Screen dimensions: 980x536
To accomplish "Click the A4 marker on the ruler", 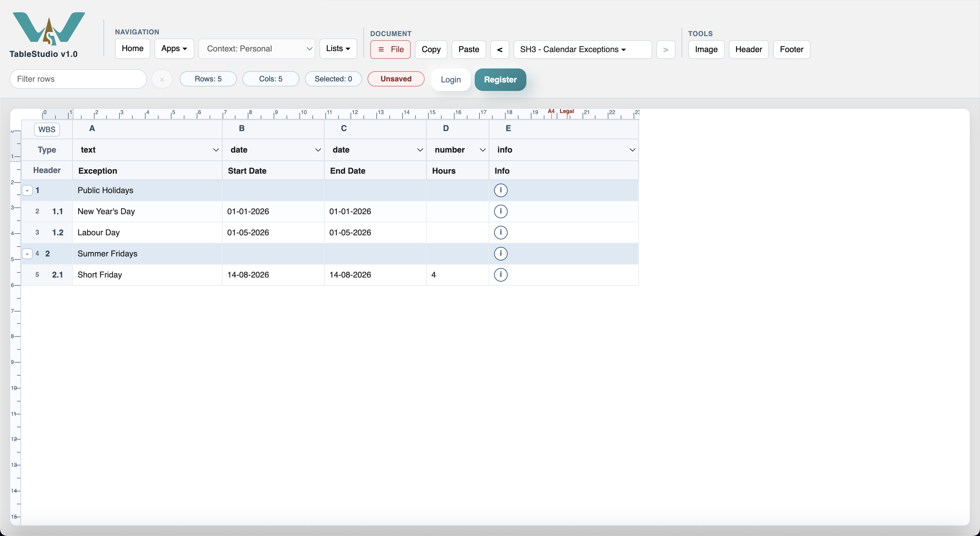I will click(x=551, y=111).
